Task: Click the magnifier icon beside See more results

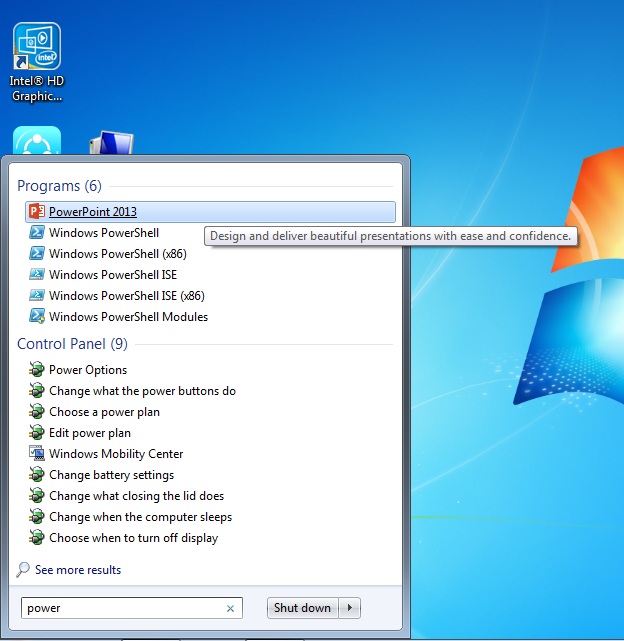Action: pos(23,569)
